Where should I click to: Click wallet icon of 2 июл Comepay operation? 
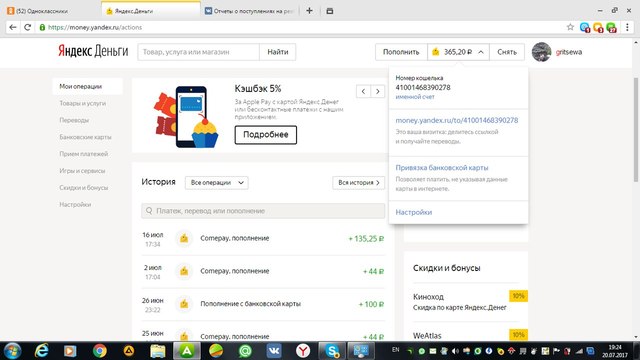pyautogui.click(x=184, y=271)
